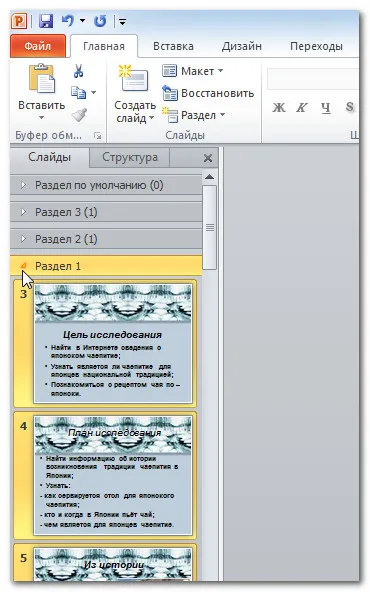The image size is (370, 592).
Task: Open the copy options dropdown arrow
Action: pos(94,92)
